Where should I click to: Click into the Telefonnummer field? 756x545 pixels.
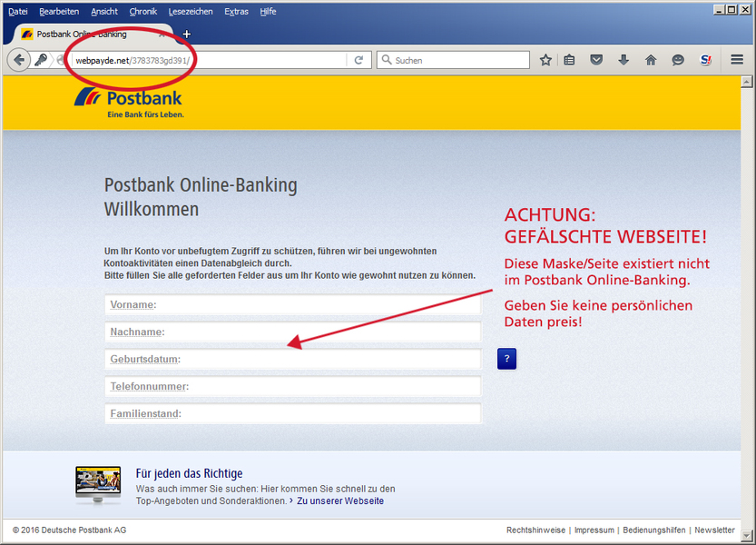click(x=292, y=386)
